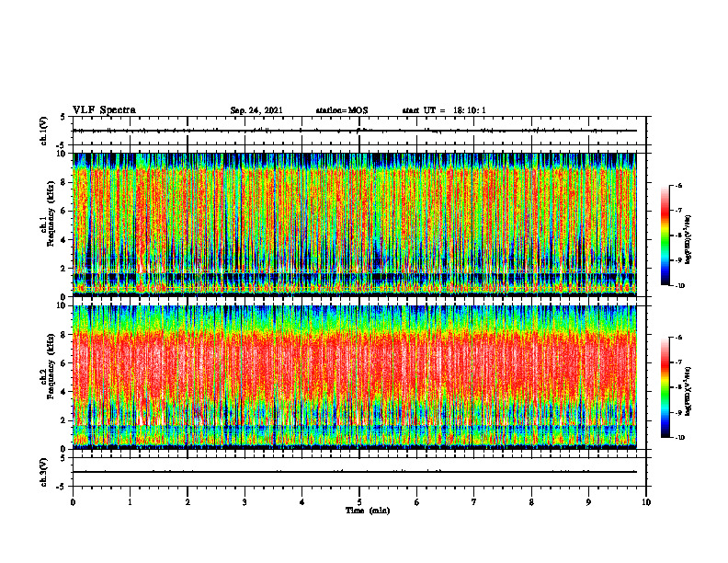Click the "-6" label on ch.1 color bar
728x563 pixels.
point(678,186)
